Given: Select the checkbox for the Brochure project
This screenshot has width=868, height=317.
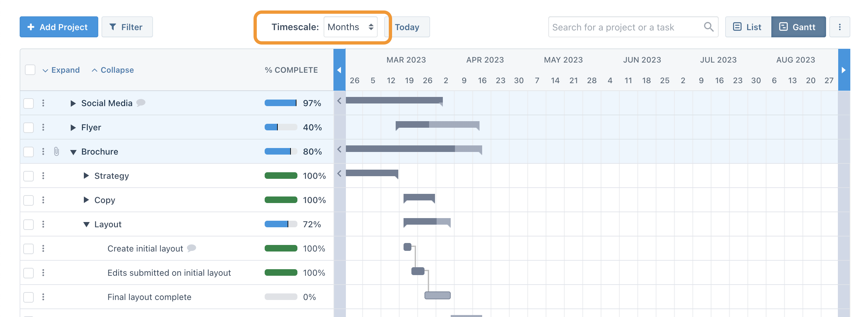Looking at the screenshot, I should point(28,152).
